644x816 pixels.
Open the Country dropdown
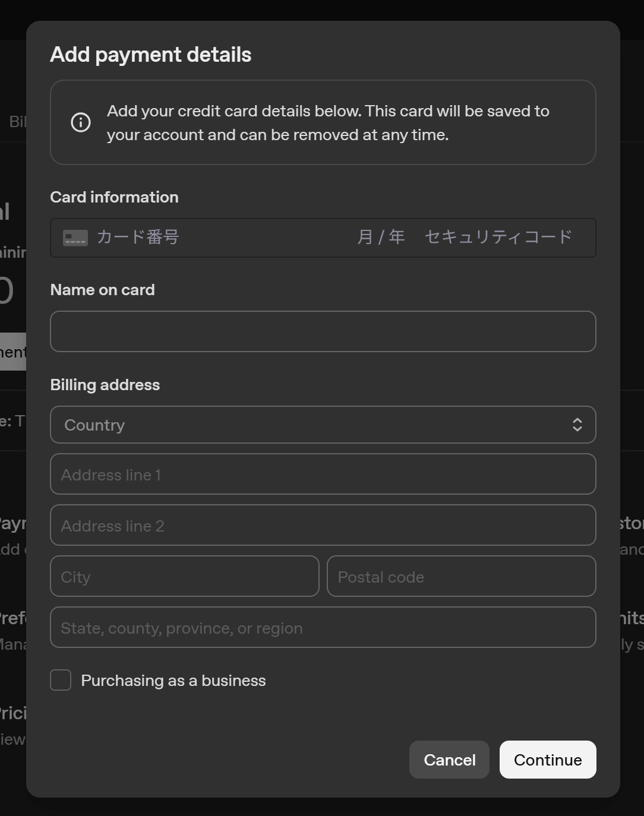click(323, 425)
